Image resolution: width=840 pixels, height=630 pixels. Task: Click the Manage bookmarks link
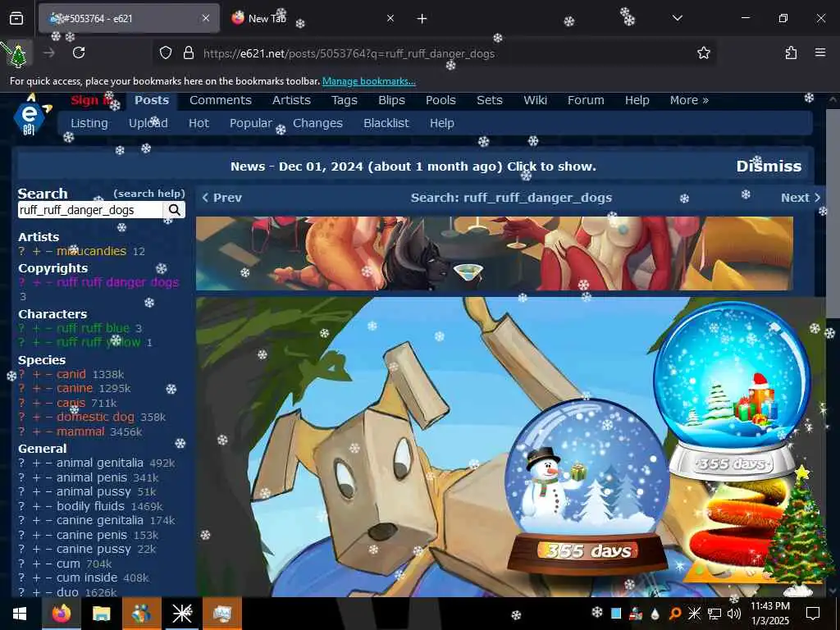(x=368, y=81)
